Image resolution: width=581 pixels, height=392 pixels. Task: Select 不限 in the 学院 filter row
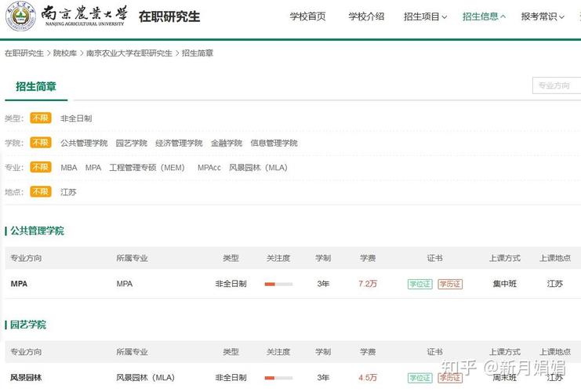(x=41, y=143)
